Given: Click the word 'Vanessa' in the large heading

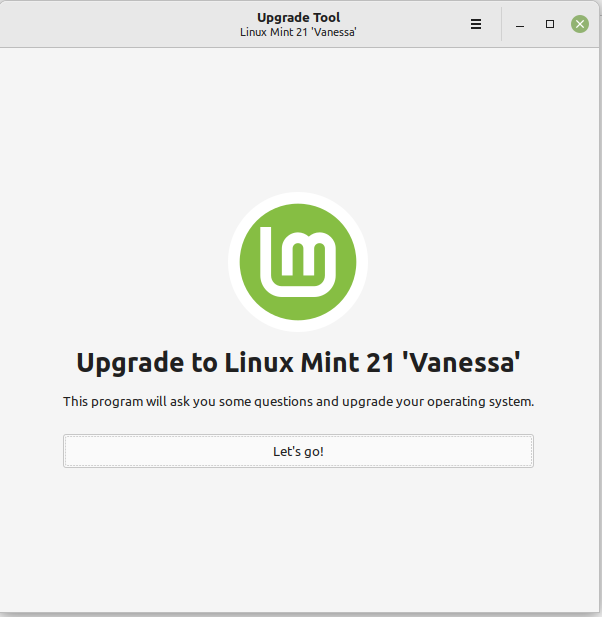Looking at the screenshot, I should [x=461, y=362].
